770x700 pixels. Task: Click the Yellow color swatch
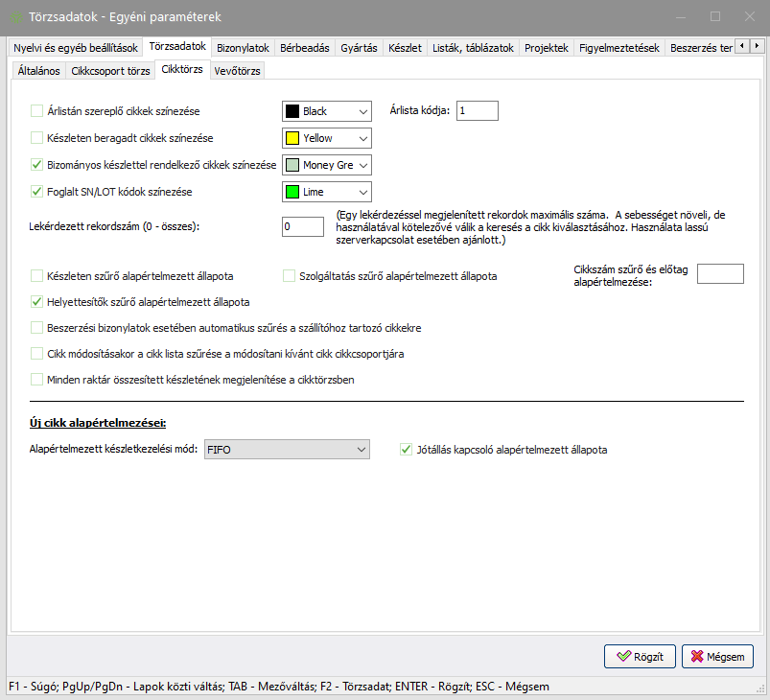coord(292,138)
